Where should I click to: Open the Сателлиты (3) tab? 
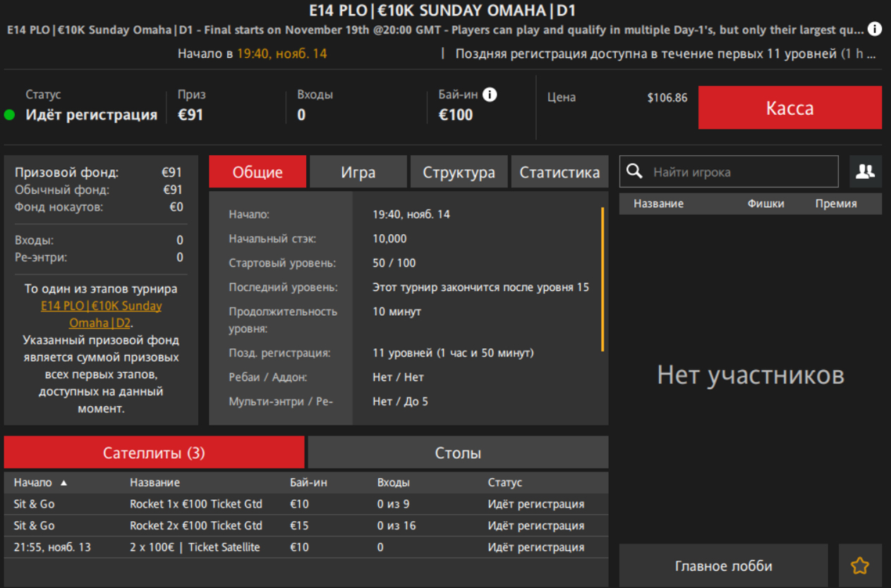coord(154,453)
